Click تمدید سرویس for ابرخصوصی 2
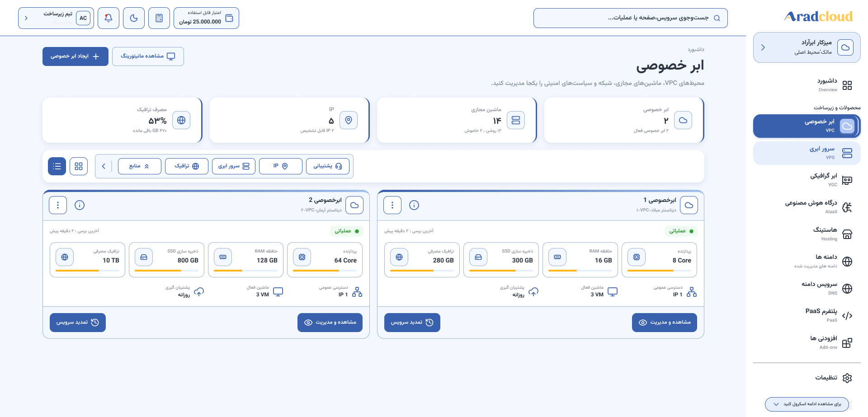 coord(78,323)
